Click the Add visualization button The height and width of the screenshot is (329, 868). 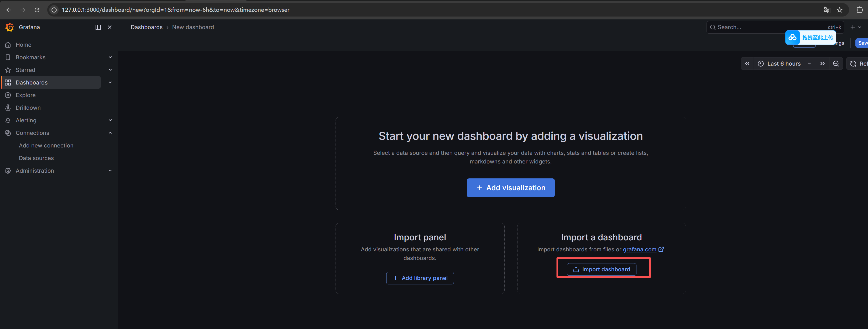(x=510, y=188)
